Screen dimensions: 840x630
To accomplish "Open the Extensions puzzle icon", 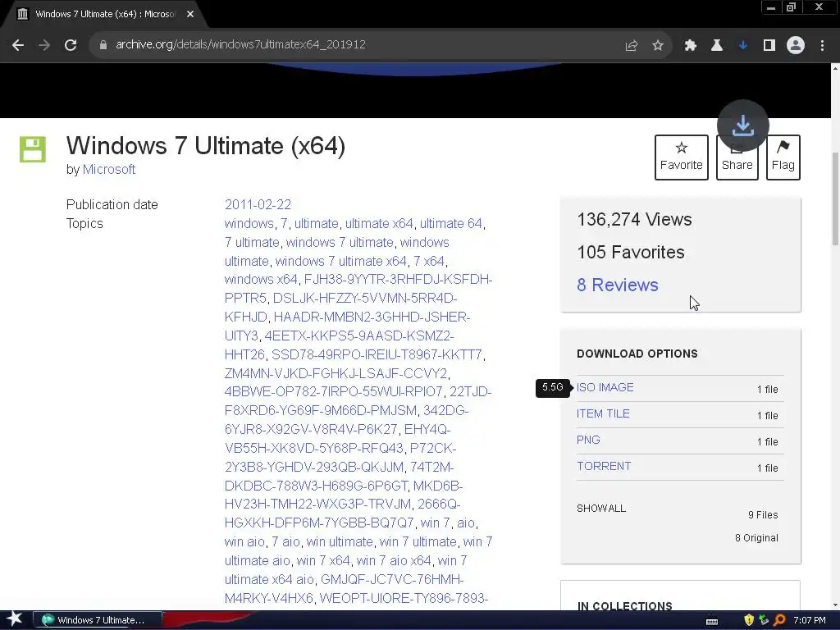I will coord(691,46).
